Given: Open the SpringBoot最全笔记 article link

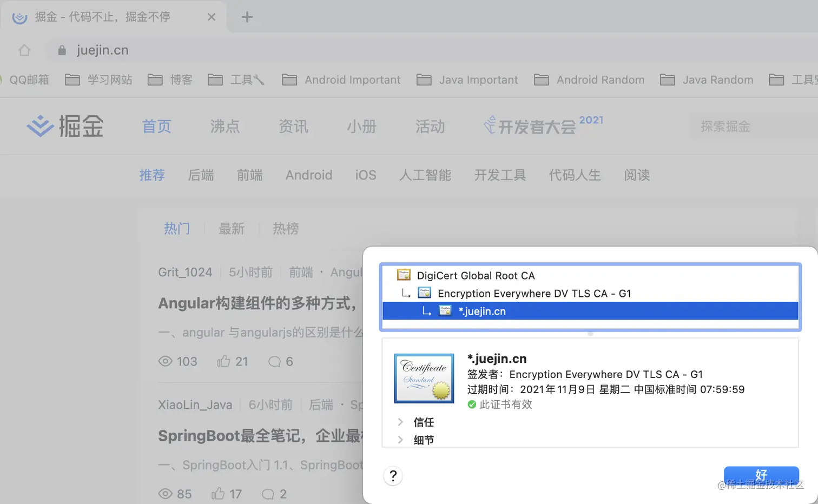Looking at the screenshot, I should [x=254, y=436].
